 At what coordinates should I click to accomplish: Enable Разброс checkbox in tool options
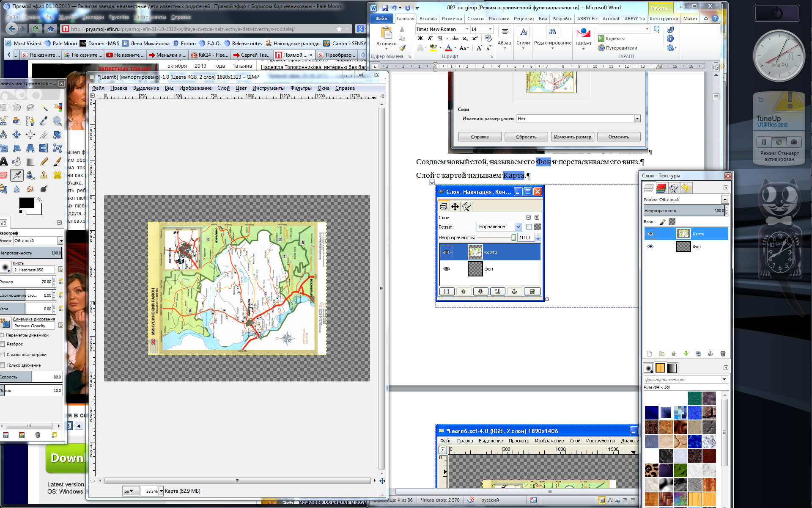pos(2,344)
